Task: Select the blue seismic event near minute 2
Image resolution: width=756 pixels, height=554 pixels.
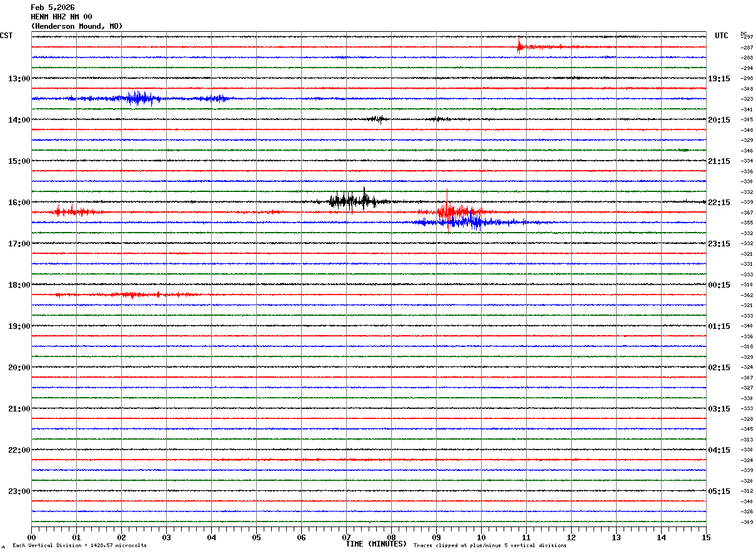Action: (140, 98)
